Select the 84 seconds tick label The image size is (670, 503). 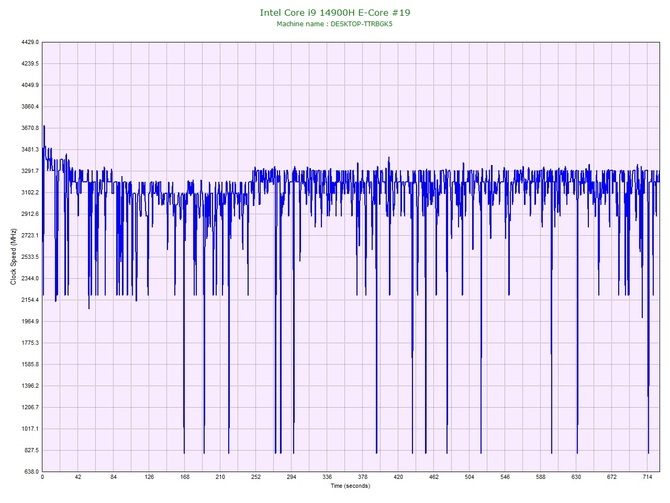coord(113,477)
